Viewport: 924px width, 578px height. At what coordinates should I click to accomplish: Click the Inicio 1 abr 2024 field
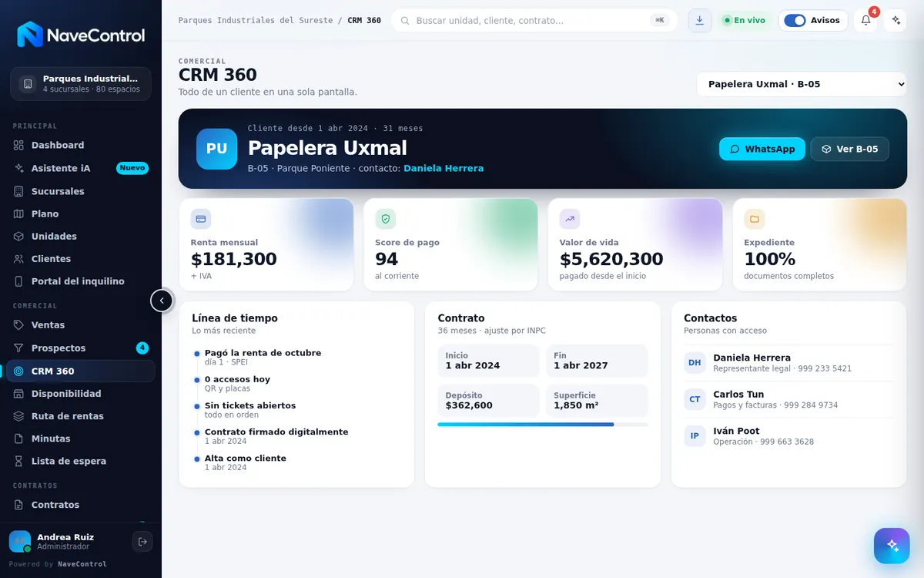point(488,361)
